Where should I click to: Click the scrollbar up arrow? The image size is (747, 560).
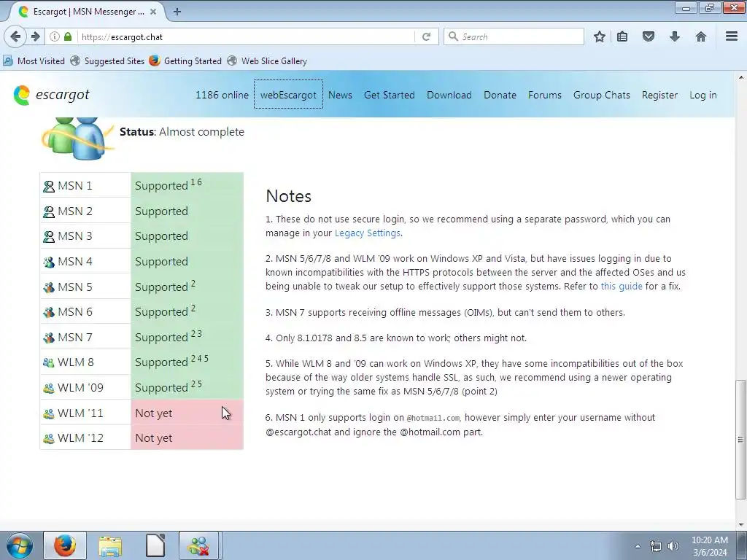tap(740, 77)
